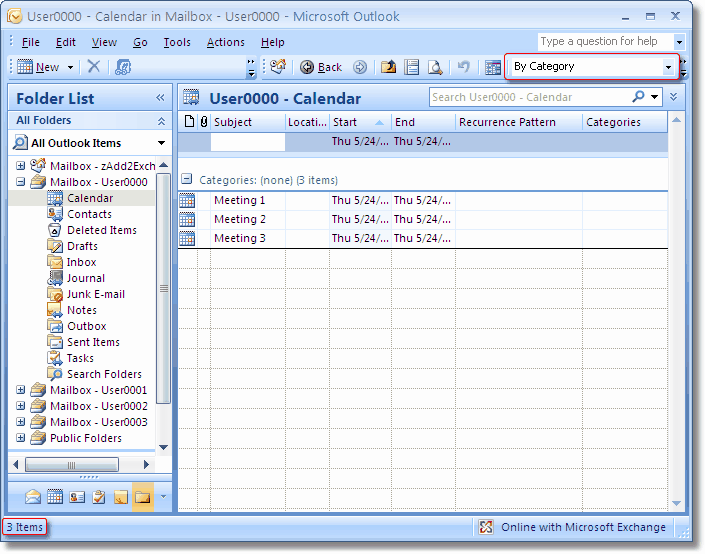Sort by the Subject column header
This screenshot has width=705, height=554.
[x=248, y=122]
